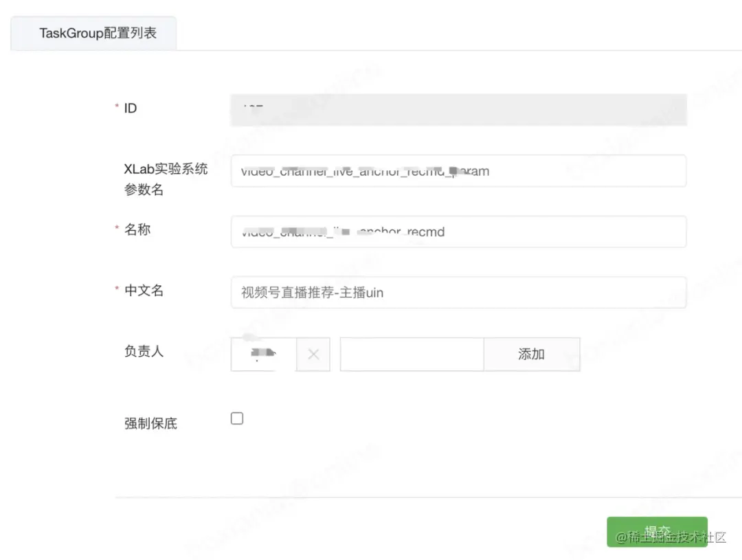Image resolution: width=742 pixels, height=560 pixels.
Task: Click the owner name tag in 负责人
Action: pyautogui.click(x=265, y=354)
